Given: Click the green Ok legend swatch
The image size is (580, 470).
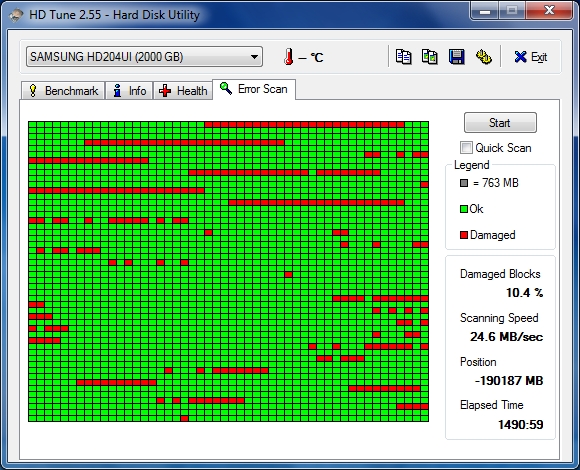Looking at the screenshot, I should (x=464, y=209).
